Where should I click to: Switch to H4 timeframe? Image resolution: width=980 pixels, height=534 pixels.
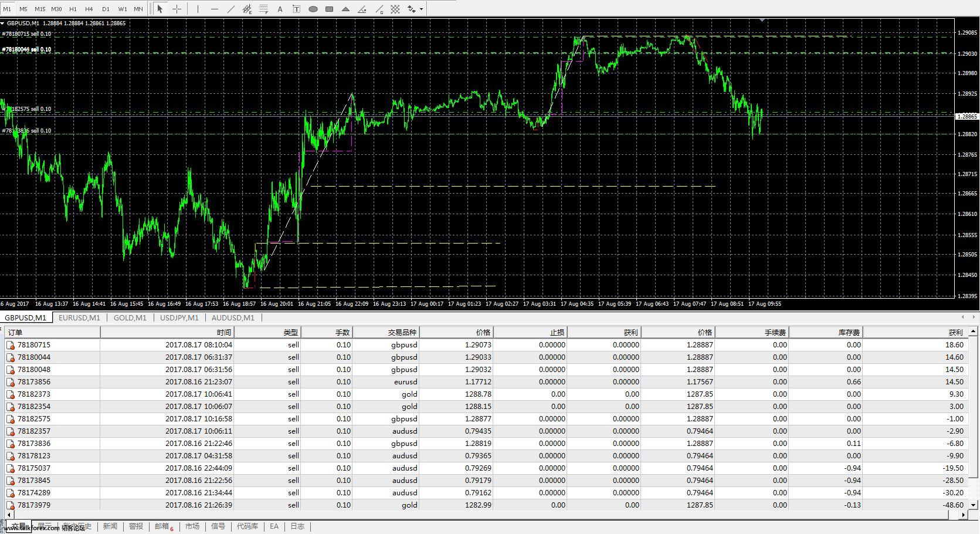(89, 9)
